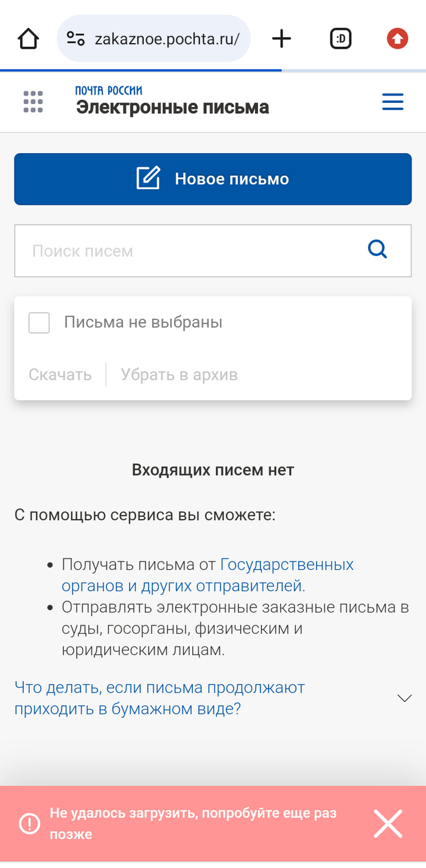
Task: Open the question about paper letters
Action: pyautogui.click(x=159, y=698)
